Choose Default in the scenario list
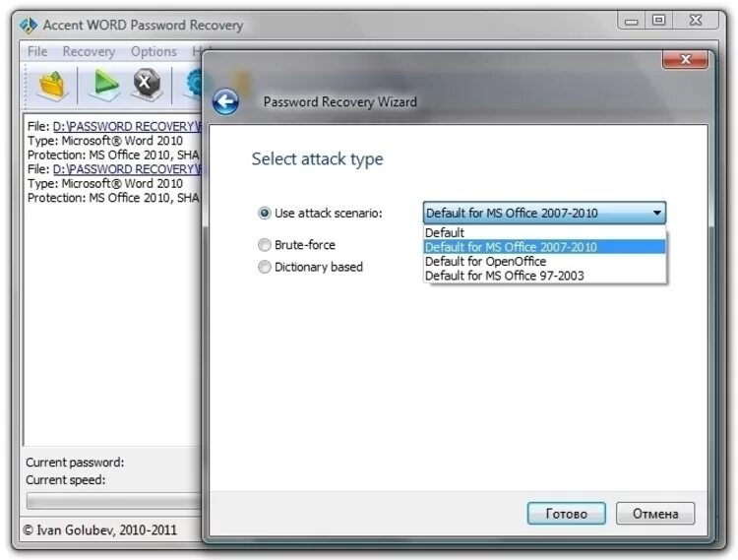This screenshot has width=738, height=560. (x=544, y=232)
